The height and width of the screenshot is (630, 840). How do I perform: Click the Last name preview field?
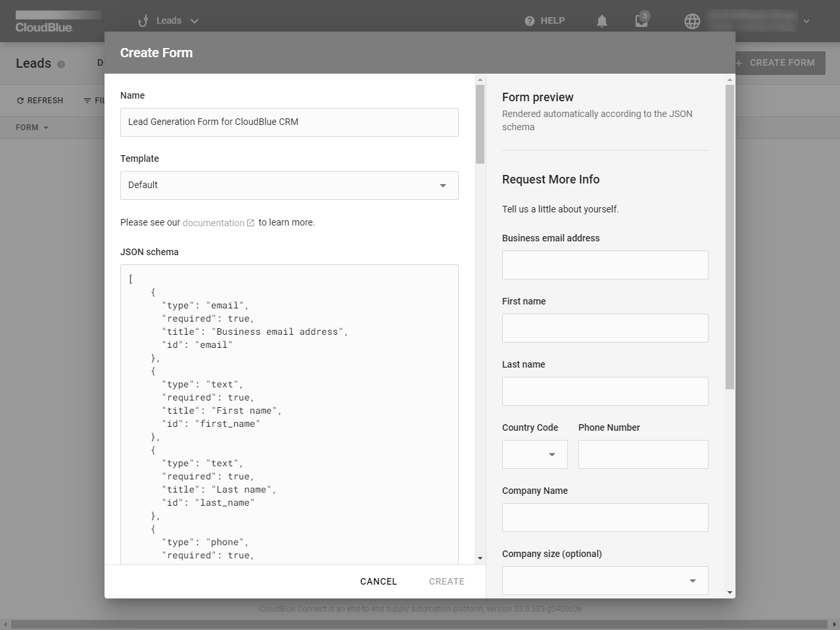coord(605,391)
